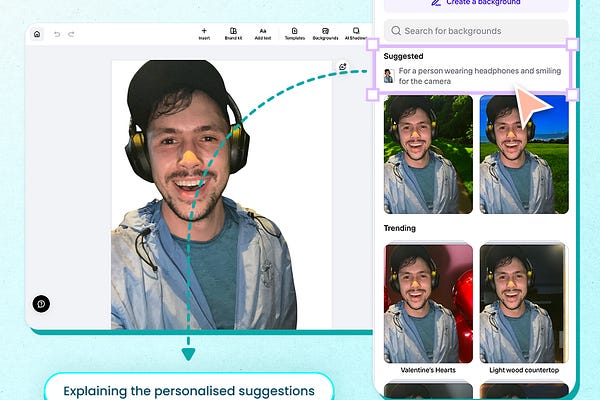Select the AI Shadows tool
600x400 pixels.
[x=356, y=34]
